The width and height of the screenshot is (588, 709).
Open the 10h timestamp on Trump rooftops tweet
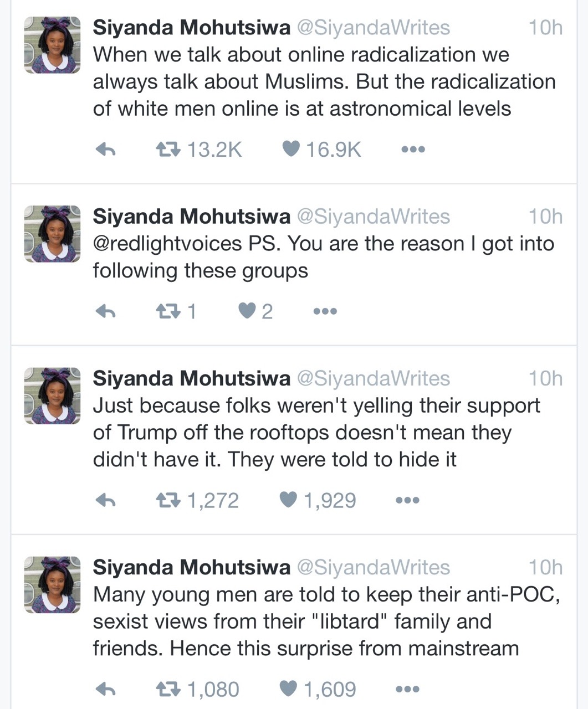coord(545,378)
